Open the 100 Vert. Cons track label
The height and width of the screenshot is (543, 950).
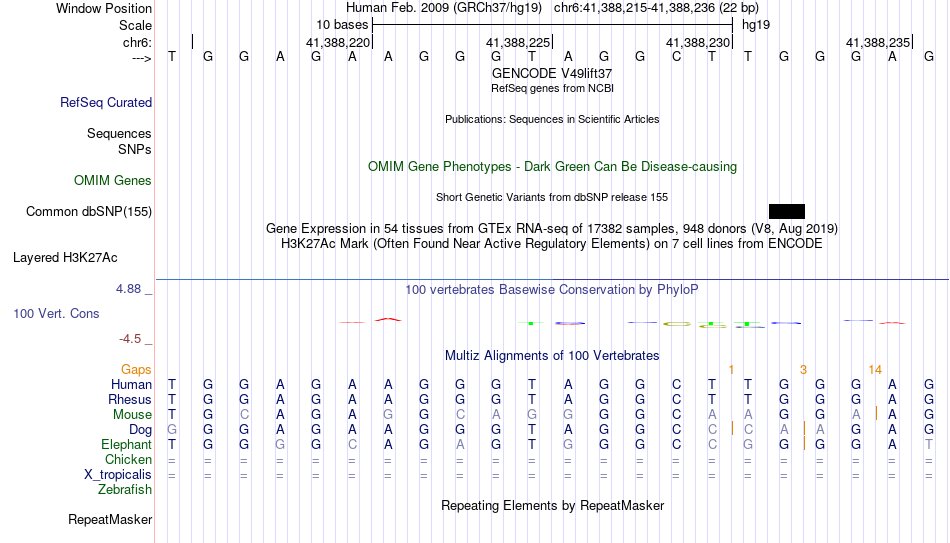point(56,313)
